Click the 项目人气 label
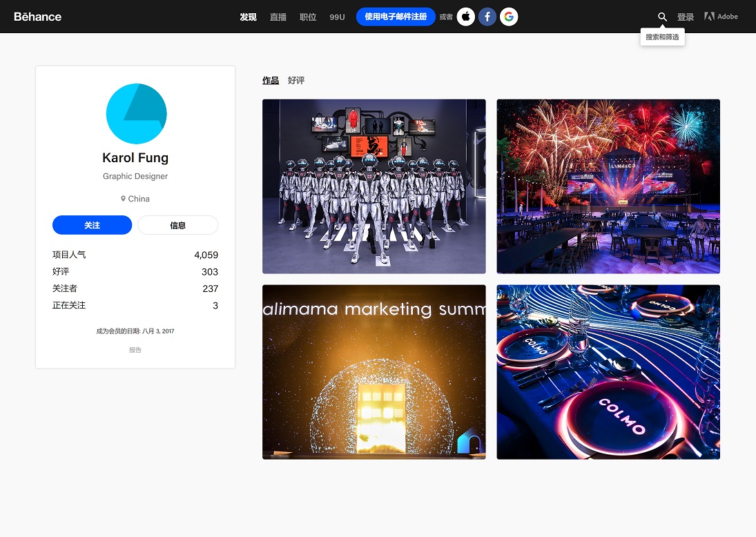Viewport: 756px width, 537px height. 69,255
